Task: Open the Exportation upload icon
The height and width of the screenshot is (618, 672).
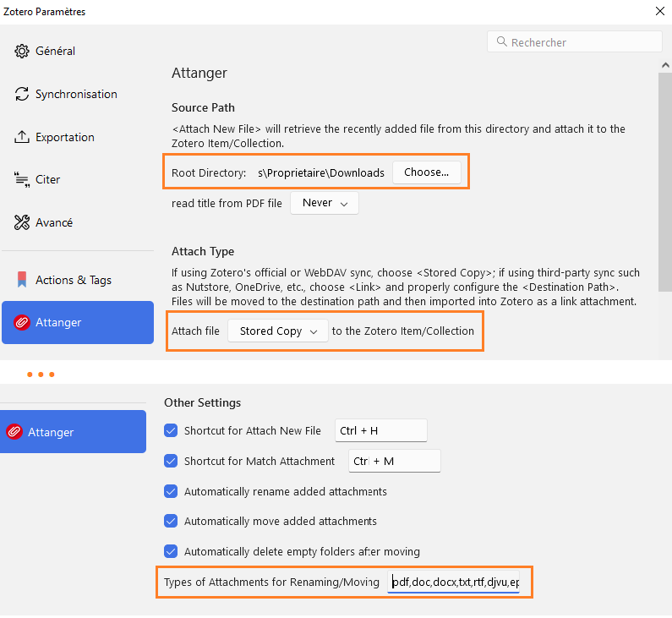Action: (21, 137)
